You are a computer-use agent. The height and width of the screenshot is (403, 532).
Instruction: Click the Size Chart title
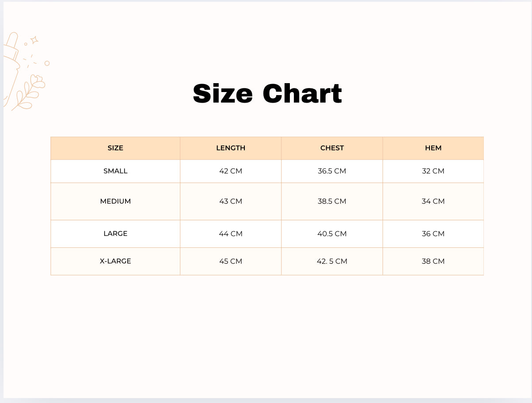(x=267, y=94)
